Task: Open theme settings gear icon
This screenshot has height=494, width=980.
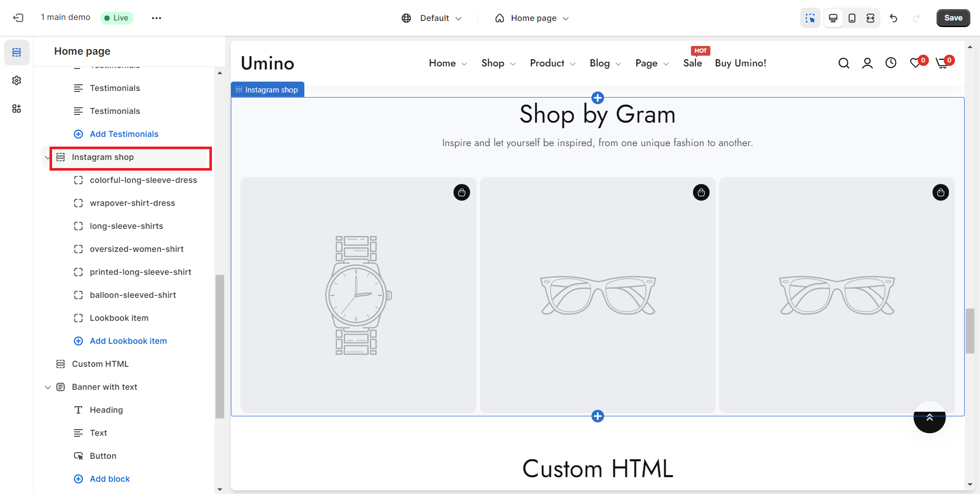Action: click(x=17, y=81)
